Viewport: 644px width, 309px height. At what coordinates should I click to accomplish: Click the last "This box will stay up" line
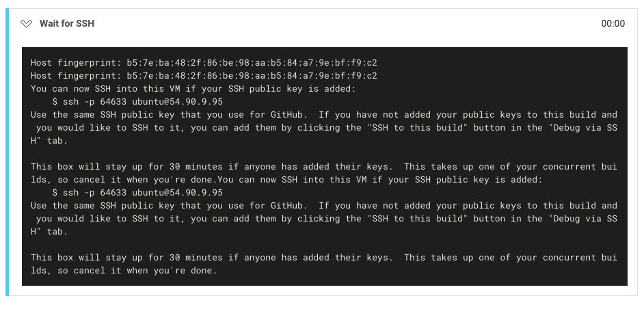[205, 258]
